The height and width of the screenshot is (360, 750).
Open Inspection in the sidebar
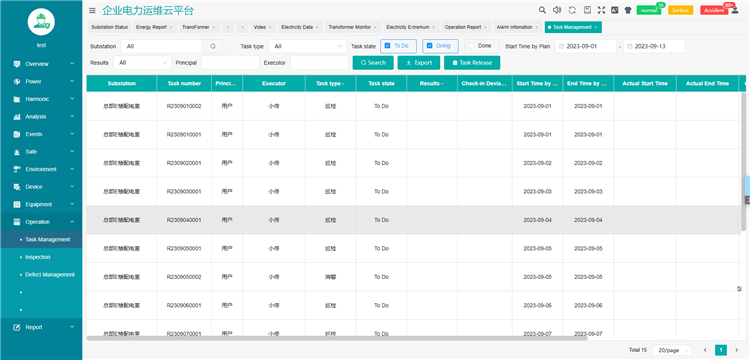38,257
